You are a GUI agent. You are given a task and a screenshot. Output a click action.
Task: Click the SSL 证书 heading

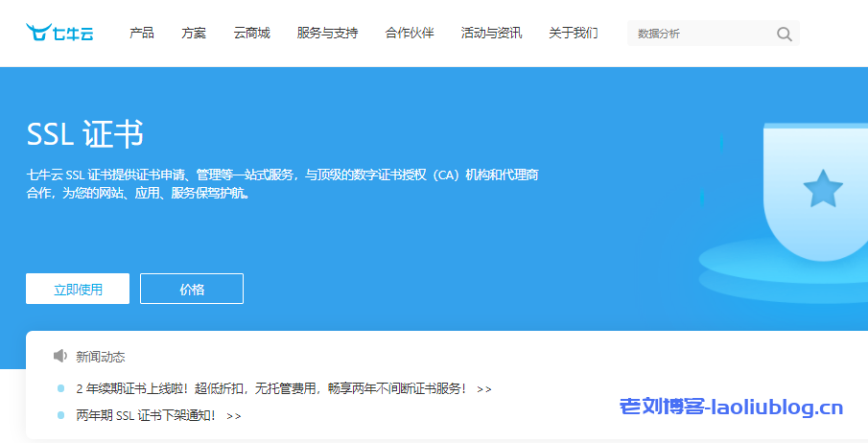[x=85, y=134]
